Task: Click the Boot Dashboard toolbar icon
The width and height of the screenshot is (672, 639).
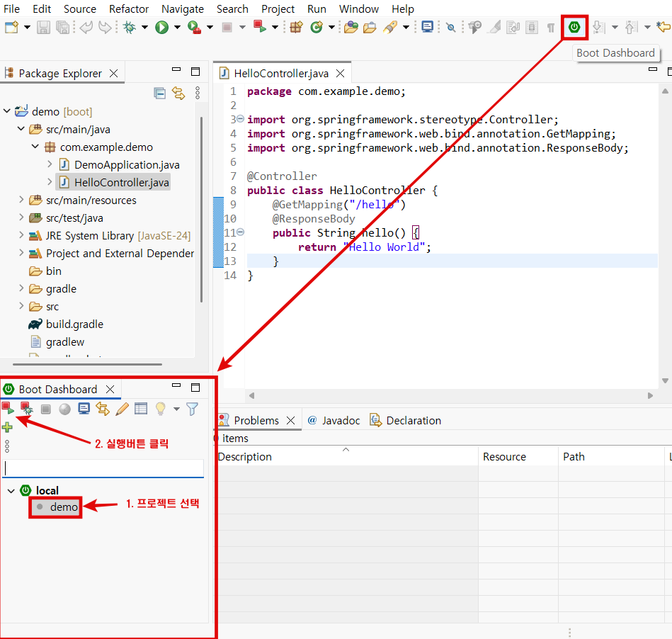Action: point(574,28)
